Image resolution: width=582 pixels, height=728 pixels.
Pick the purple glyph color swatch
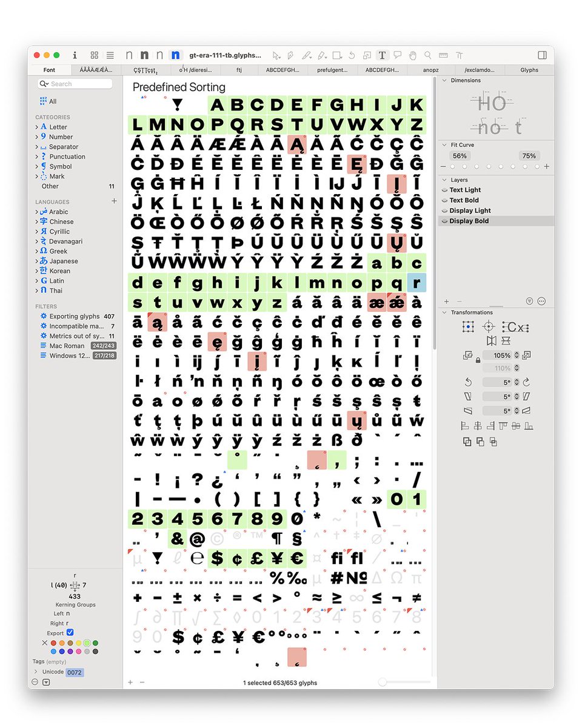[x=70, y=652]
